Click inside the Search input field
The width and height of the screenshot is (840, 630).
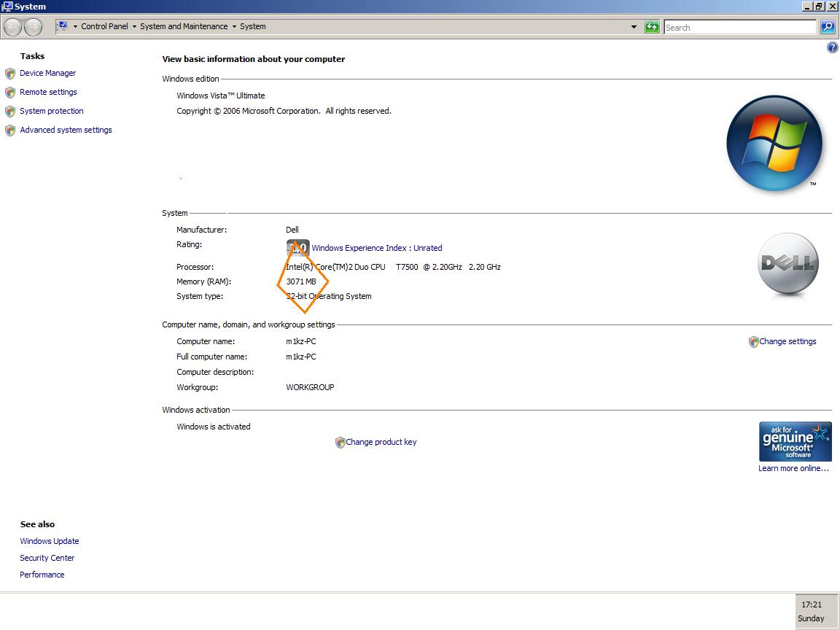(740, 27)
